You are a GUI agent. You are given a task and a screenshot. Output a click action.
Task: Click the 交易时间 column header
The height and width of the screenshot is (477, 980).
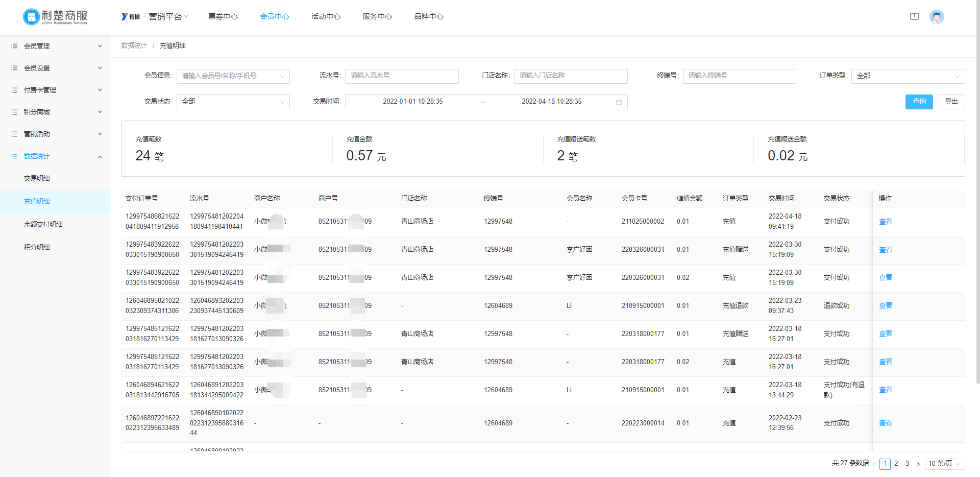(x=781, y=198)
